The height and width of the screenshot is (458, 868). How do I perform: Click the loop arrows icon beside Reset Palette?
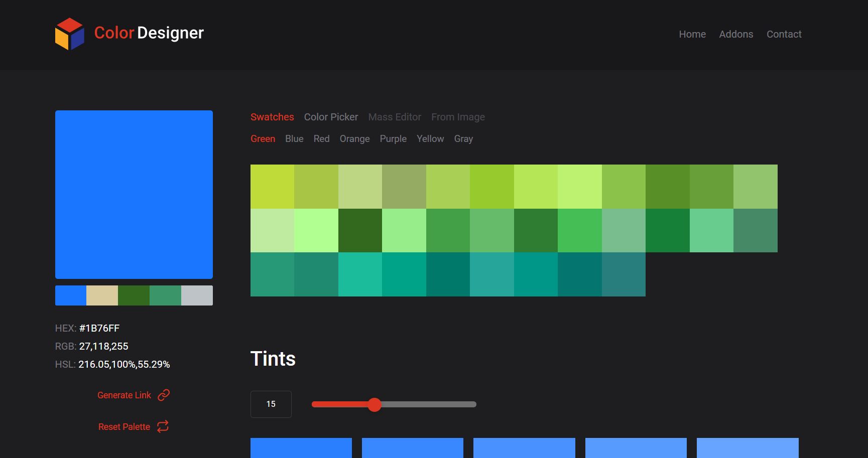pyautogui.click(x=163, y=426)
